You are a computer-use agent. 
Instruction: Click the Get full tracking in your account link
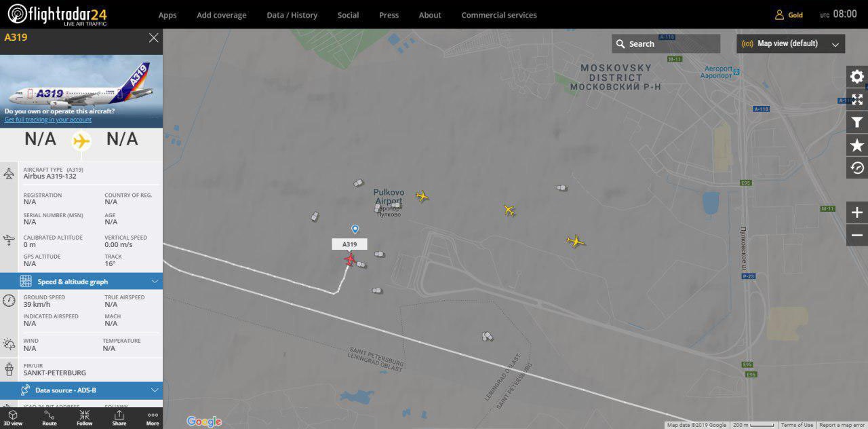point(47,119)
